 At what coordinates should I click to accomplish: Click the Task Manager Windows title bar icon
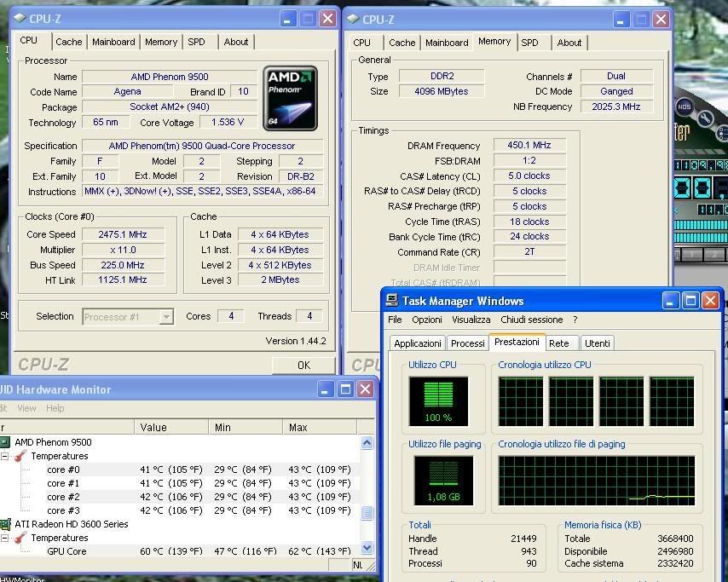392,300
